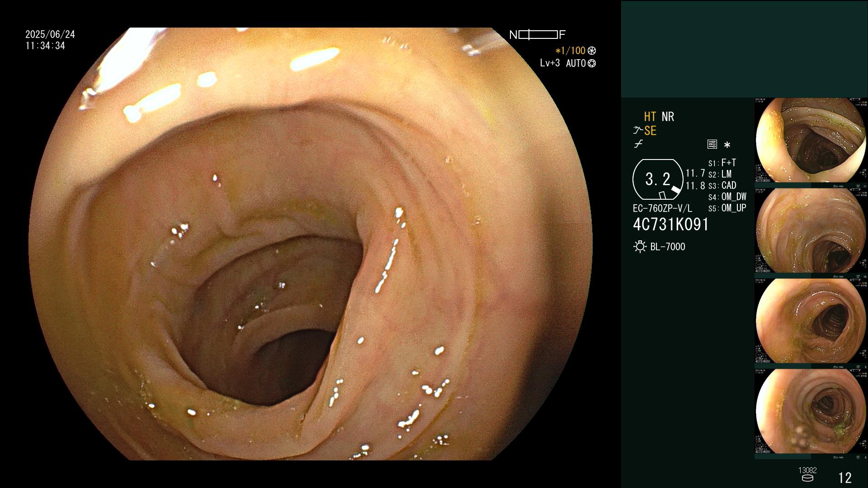Open the first captured image thumbnail
This screenshot has width=868, height=488.
coord(811,141)
